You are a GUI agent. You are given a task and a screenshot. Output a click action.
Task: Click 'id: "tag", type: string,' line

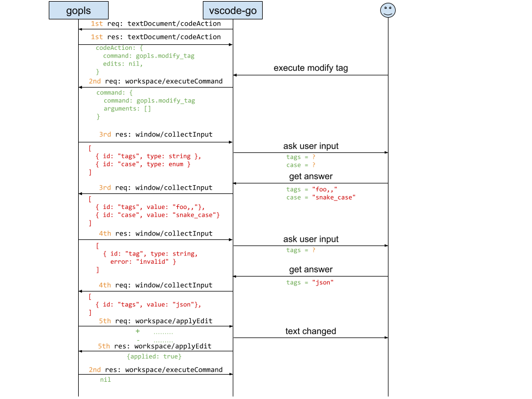point(150,254)
